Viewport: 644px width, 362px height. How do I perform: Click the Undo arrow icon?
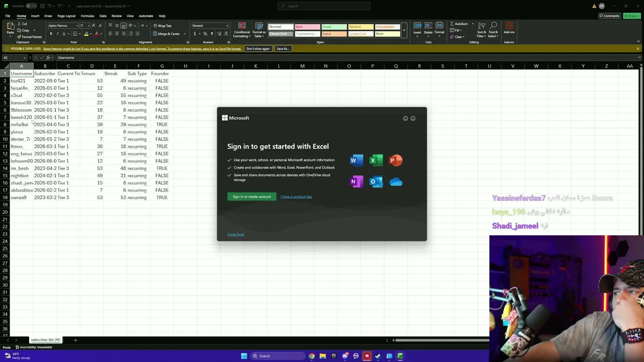coord(50,6)
